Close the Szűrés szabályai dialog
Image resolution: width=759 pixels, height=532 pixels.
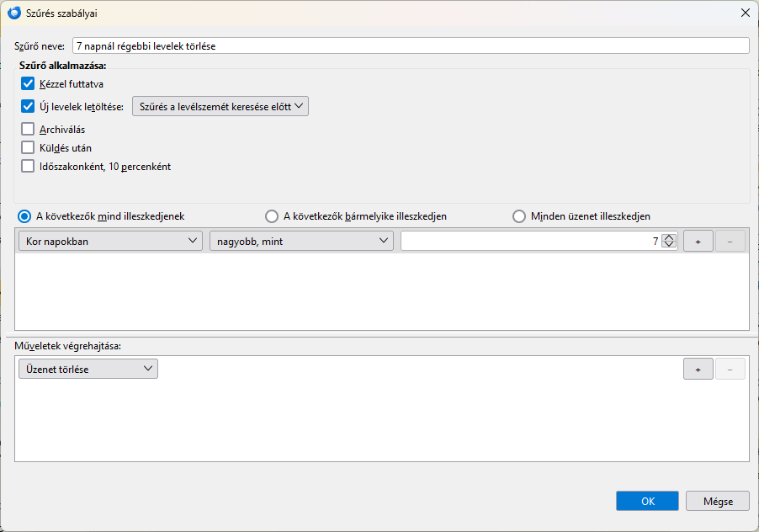pyautogui.click(x=746, y=13)
